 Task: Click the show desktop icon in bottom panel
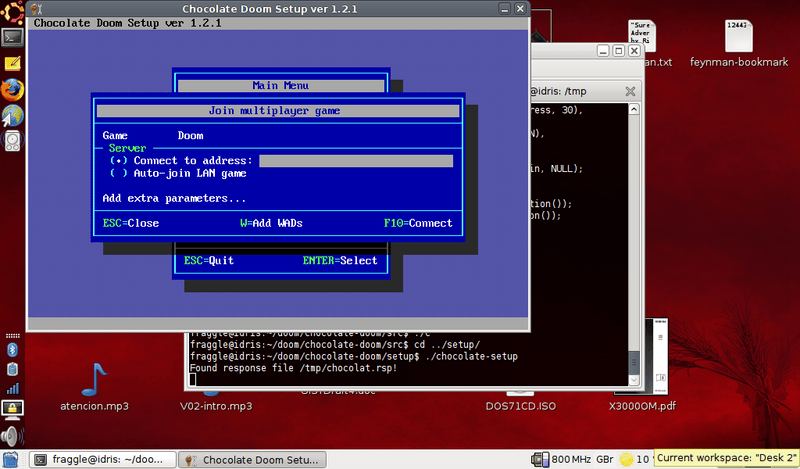coord(10,459)
